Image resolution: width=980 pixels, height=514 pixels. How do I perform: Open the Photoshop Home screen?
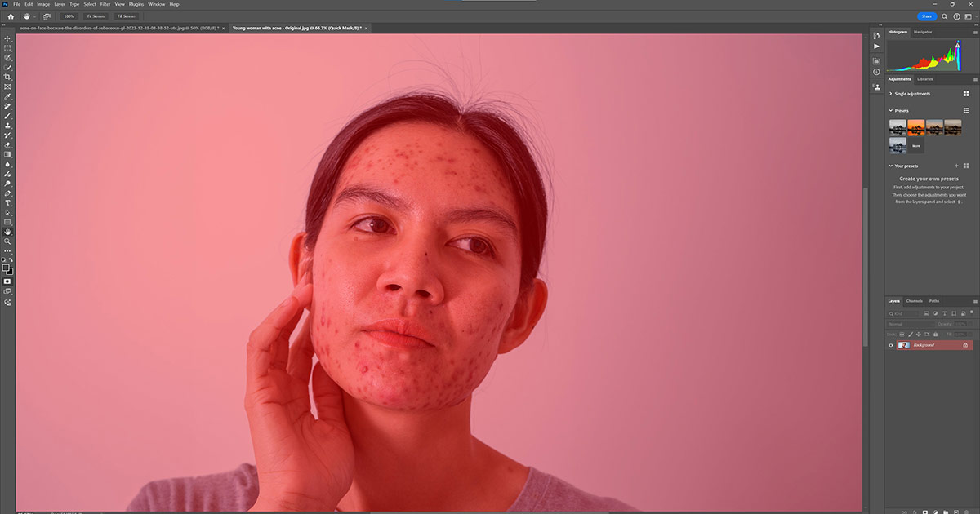click(9, 16)
